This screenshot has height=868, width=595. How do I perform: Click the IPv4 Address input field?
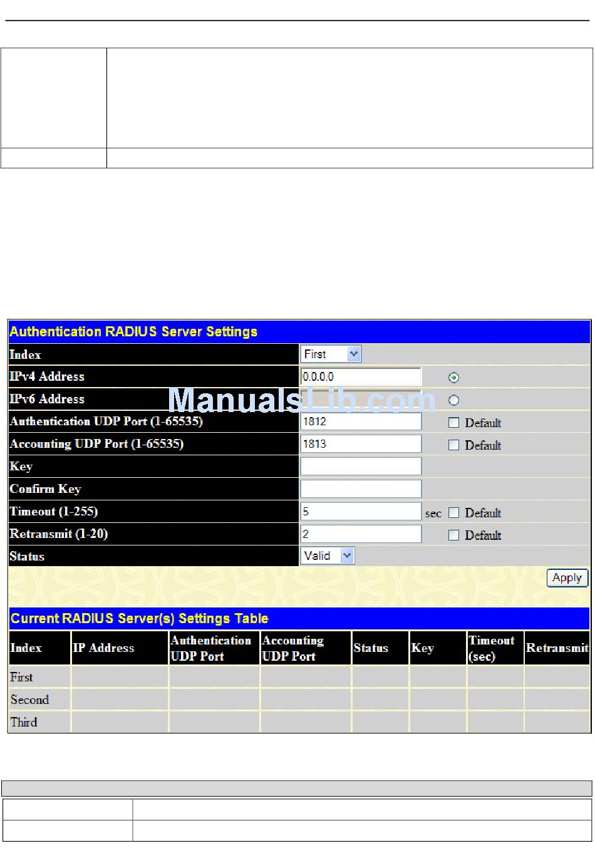[361, 376]
